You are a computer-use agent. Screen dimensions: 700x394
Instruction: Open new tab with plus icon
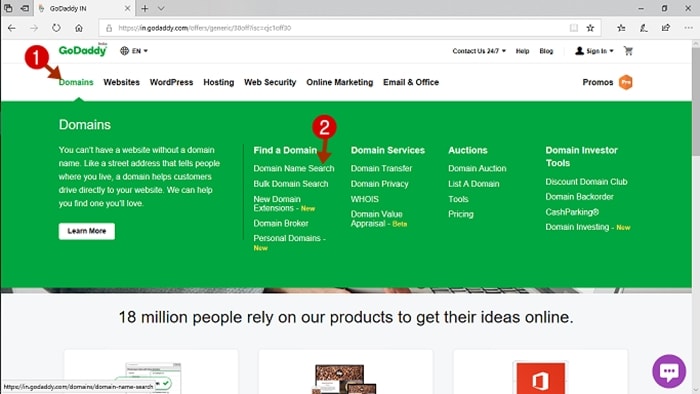click(x=145, y=8)
